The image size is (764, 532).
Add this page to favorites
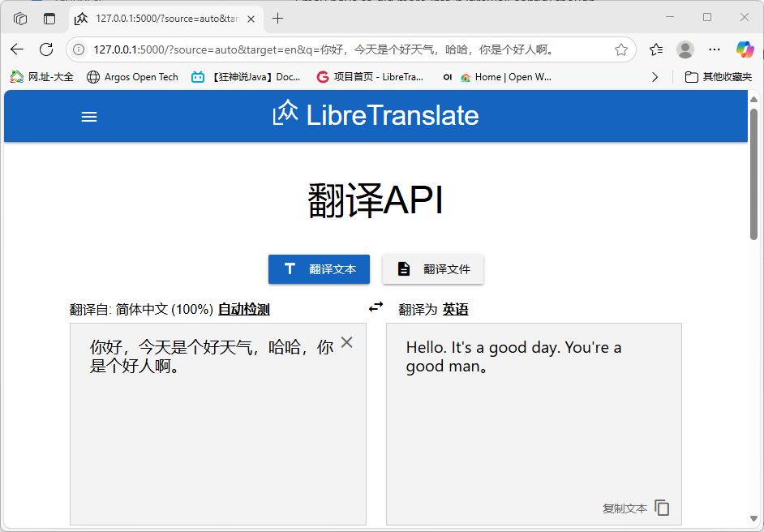(620, 49)
